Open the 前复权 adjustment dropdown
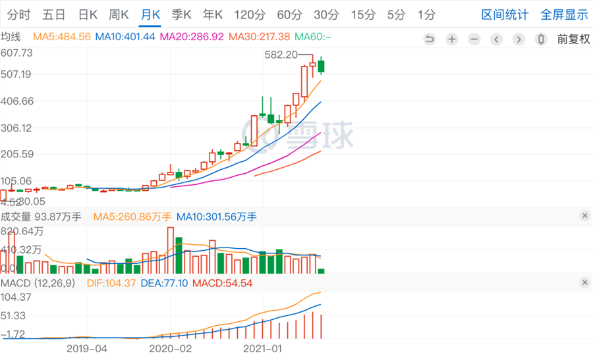The height and width of the screenshot is (364, 593). (573, 39)
